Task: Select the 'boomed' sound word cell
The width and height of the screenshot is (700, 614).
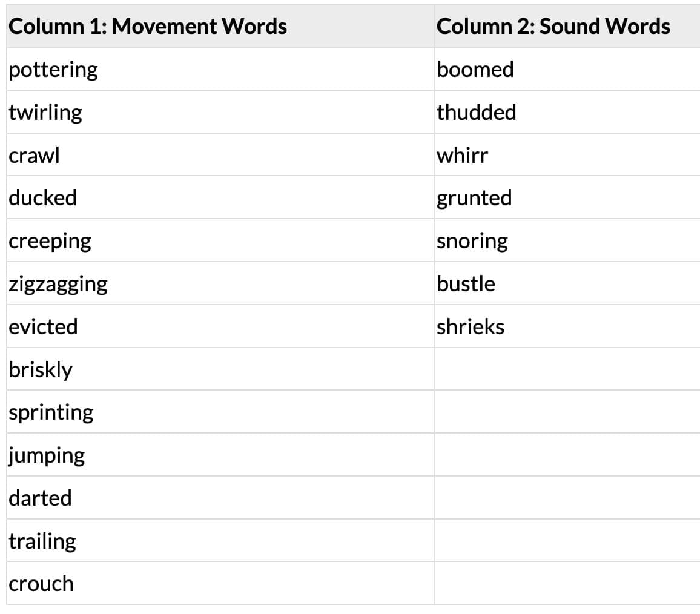Action: point(475,70)
